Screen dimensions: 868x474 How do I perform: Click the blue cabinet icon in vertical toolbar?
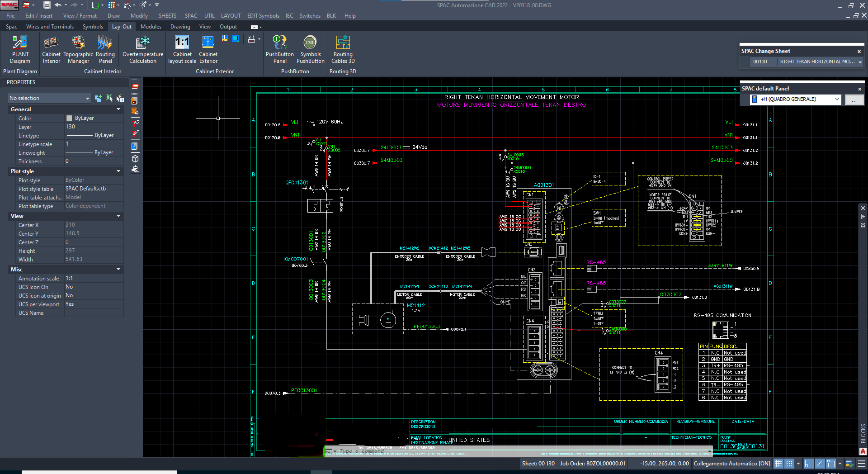click(x=135, y=146)
